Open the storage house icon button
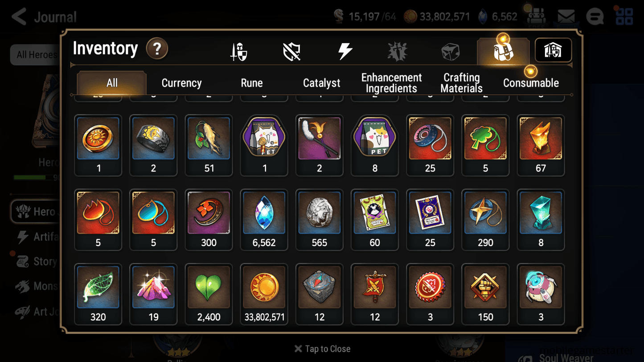644x362 pixels. click(x=553, y=50)
